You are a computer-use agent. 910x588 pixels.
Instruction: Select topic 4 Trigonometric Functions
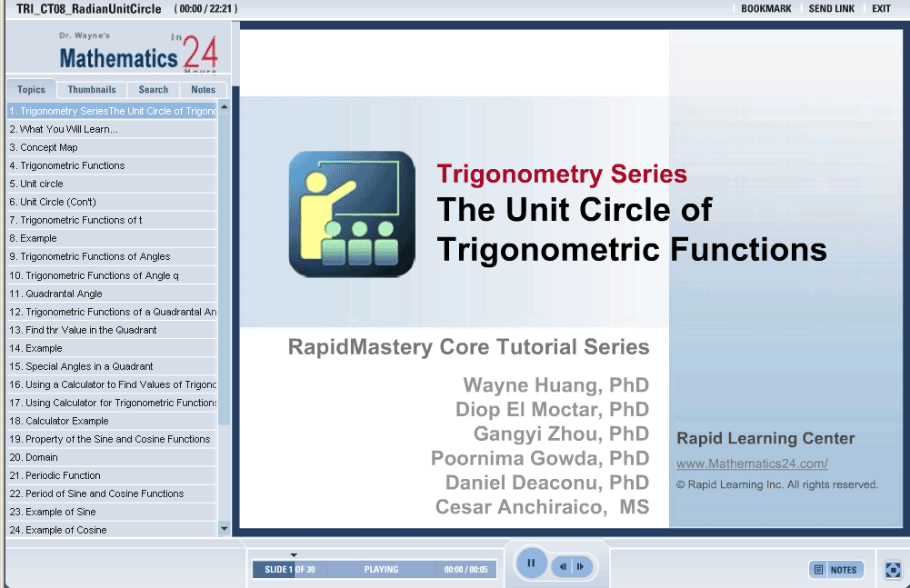pyautogui.click(x=112, y=165)
